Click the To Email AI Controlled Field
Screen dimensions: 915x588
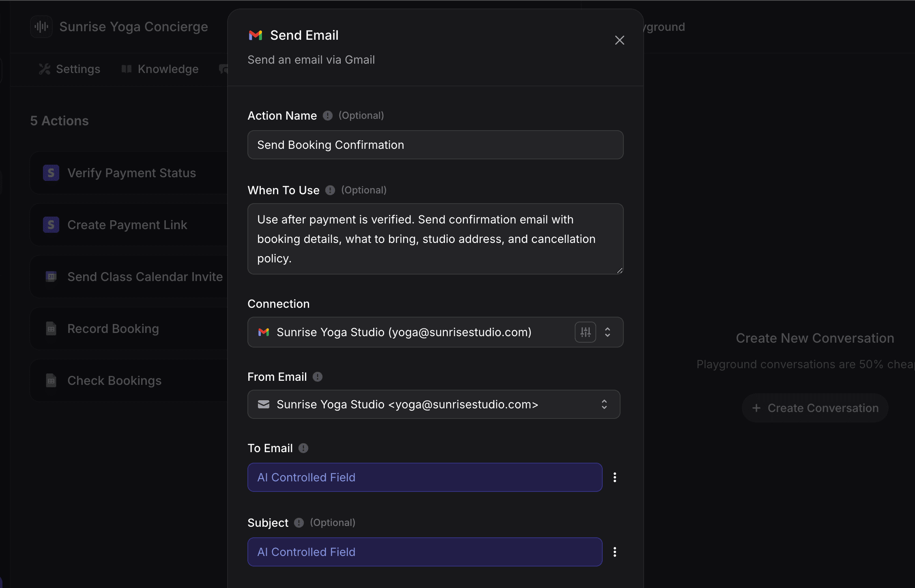coord(425,477)
